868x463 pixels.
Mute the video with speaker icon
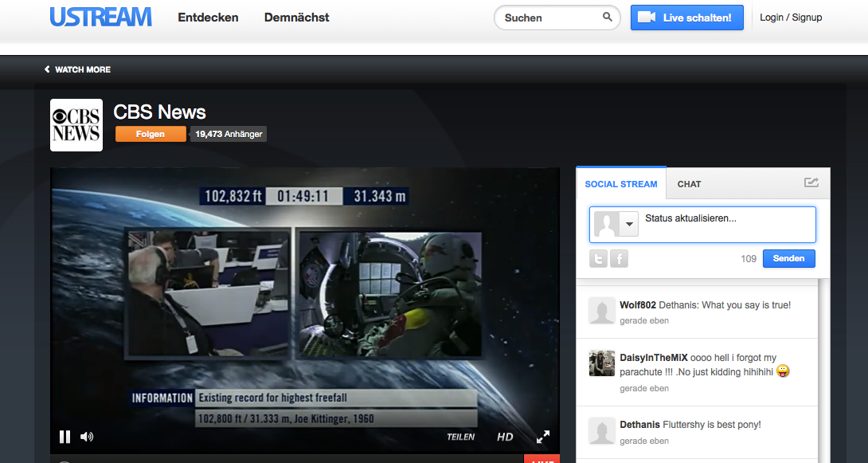[x=86, y=437]
